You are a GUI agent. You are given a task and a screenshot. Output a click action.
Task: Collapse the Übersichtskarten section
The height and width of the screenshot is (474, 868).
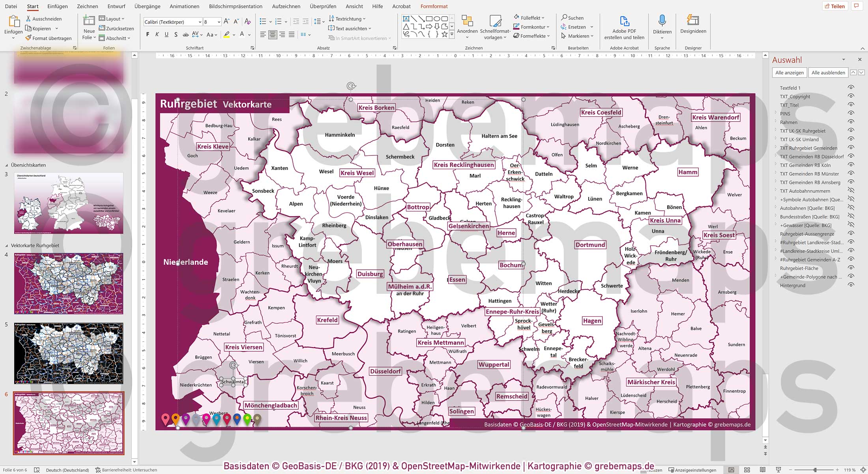(x=6, y=165)
